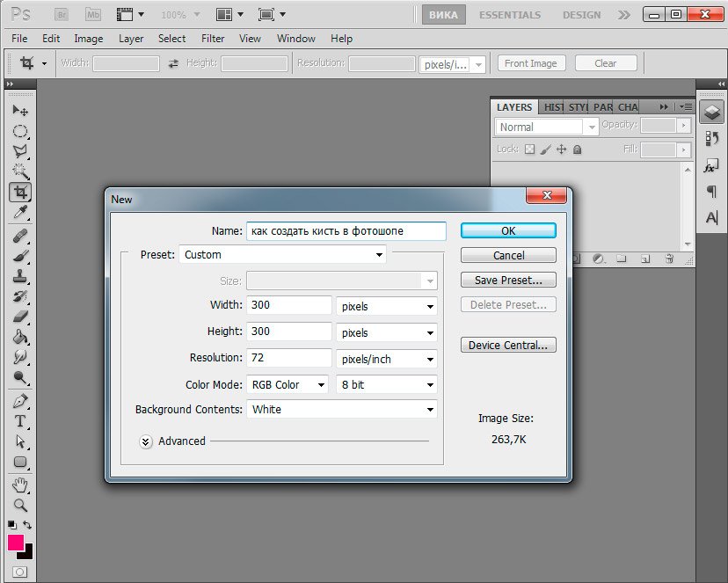Open the Filter menu

[213, 39]
